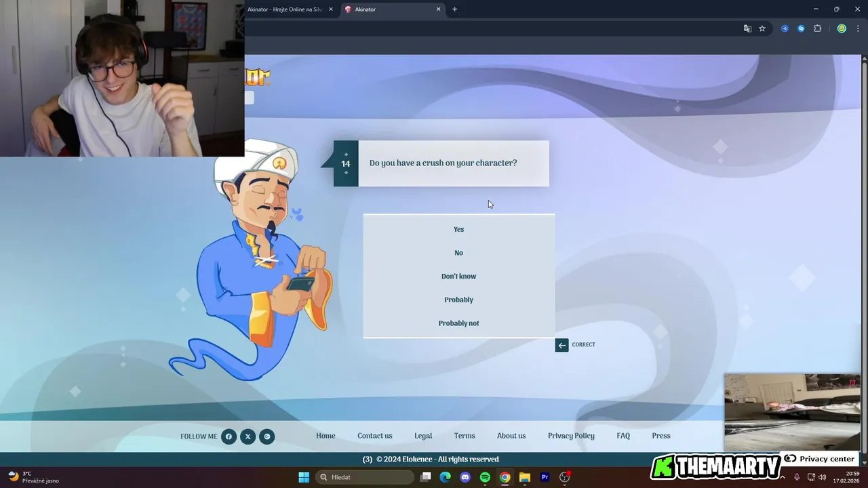This screenshot has height=488, width=868.
Task: Switch to Chrome in the taskbar
Action: click(x=505, y=477)
